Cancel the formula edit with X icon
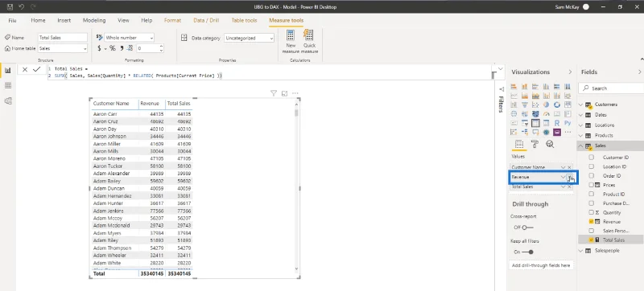 click(x=25, y=69)
